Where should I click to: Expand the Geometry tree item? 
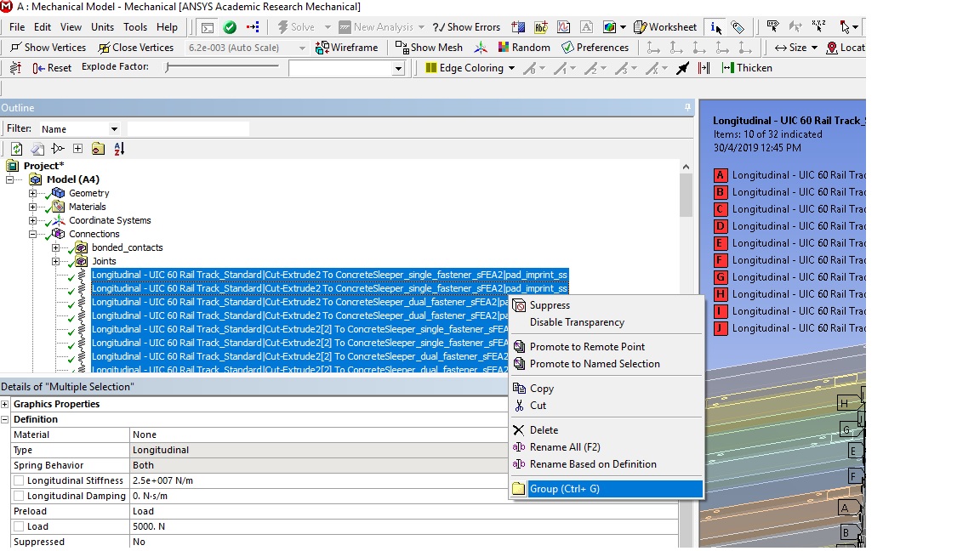31,193
